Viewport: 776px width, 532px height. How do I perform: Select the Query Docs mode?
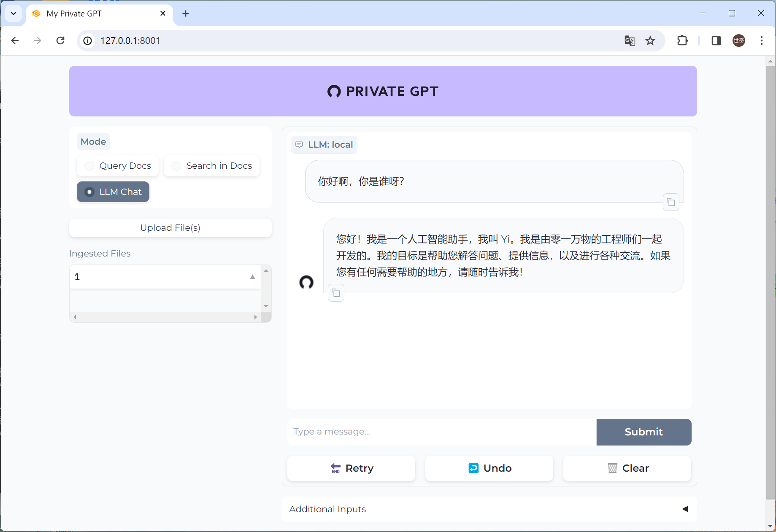tap(118, 166)
